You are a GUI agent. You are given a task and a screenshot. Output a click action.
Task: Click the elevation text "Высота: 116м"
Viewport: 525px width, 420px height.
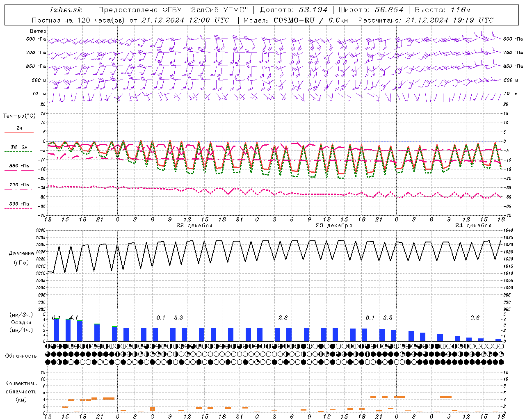point(443,10)
